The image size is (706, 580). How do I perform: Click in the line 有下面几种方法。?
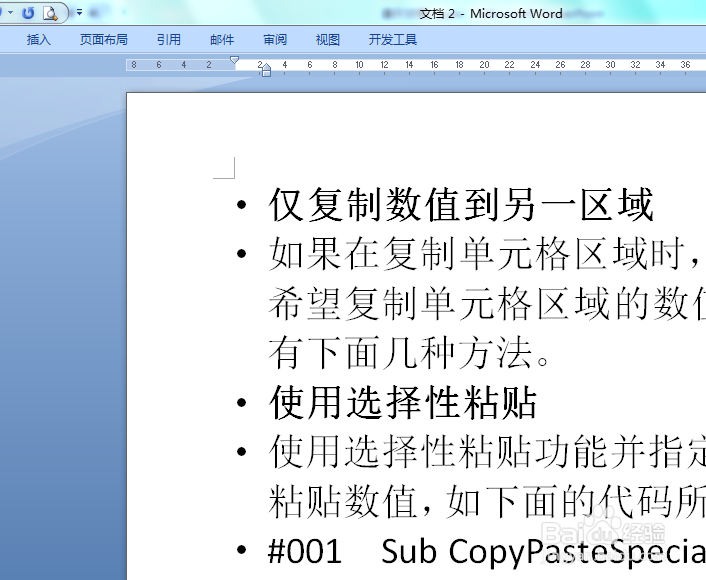tap(408, 353)
